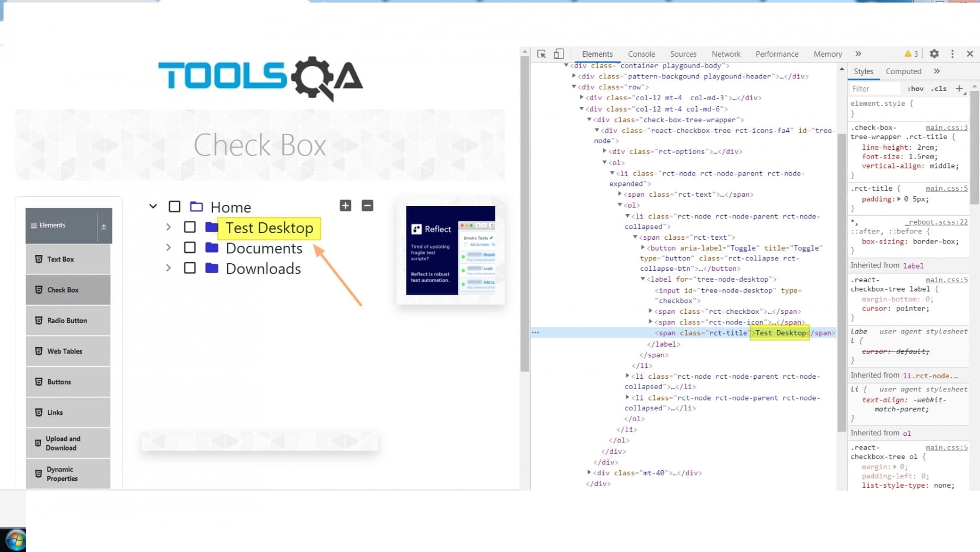
Task: Expand all checkbox tree nodes with plus icon
Action: (345, 206)
